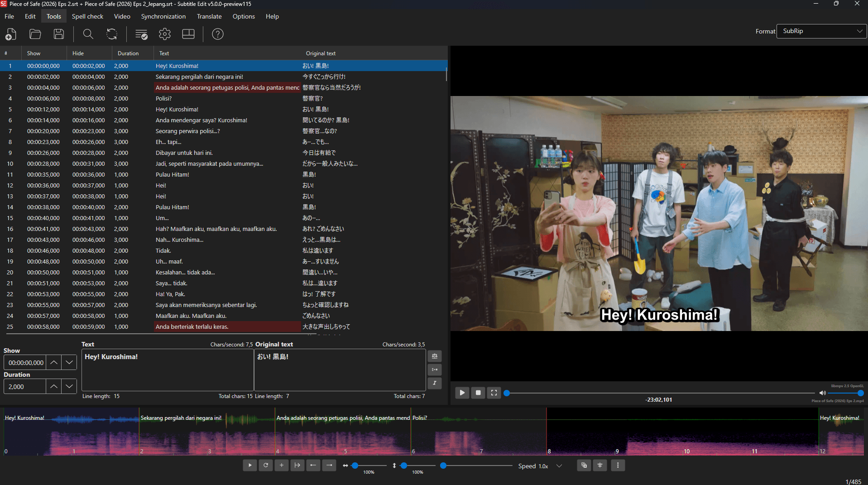Select row 'Anda berteriak terlalu keras.'

[224, 327]
